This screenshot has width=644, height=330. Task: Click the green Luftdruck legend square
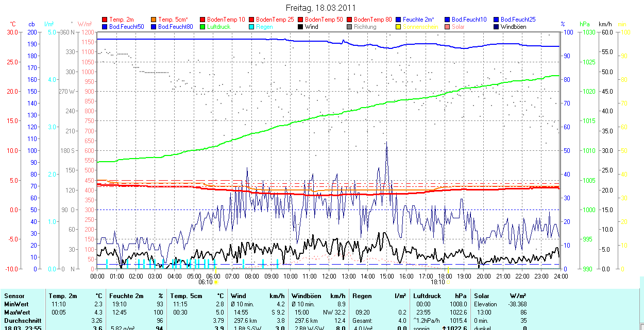pos(203,27)
